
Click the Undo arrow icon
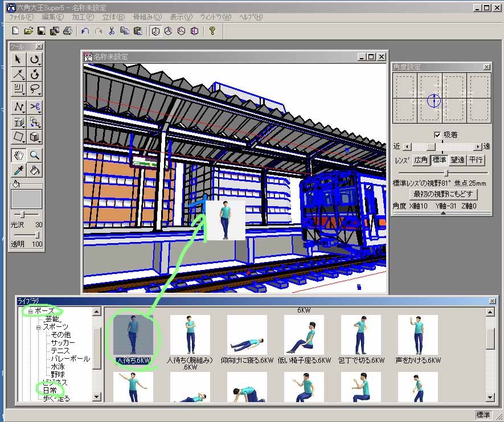tap(85, 31)
